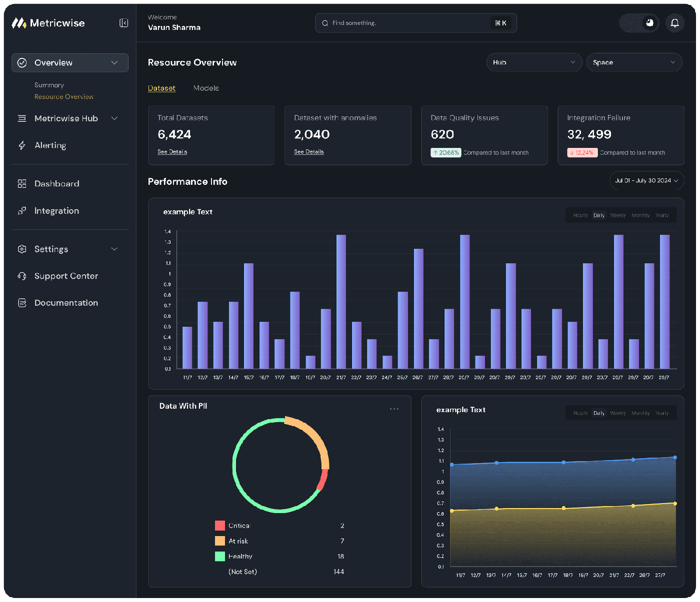Click the Integration plug icon
This screenshot has width=700, height=602.
pyautogui.click(x=22, y=211)
